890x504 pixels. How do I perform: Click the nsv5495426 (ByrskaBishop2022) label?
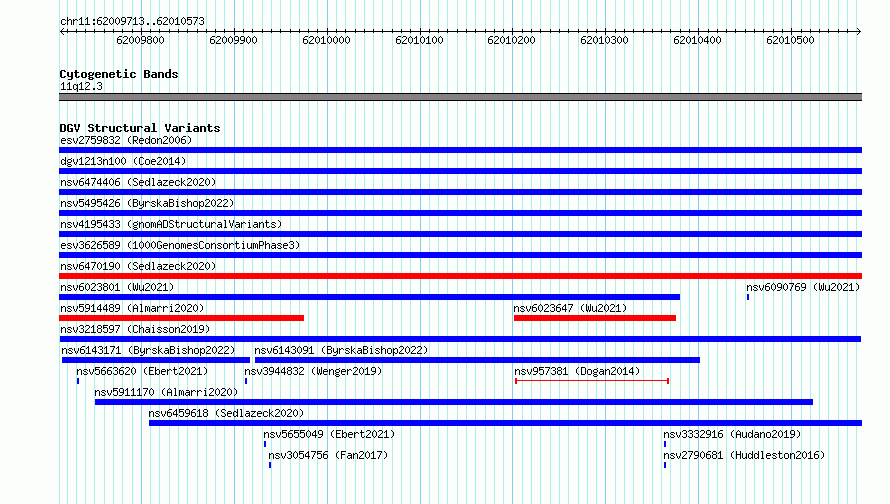pos(147,203)
